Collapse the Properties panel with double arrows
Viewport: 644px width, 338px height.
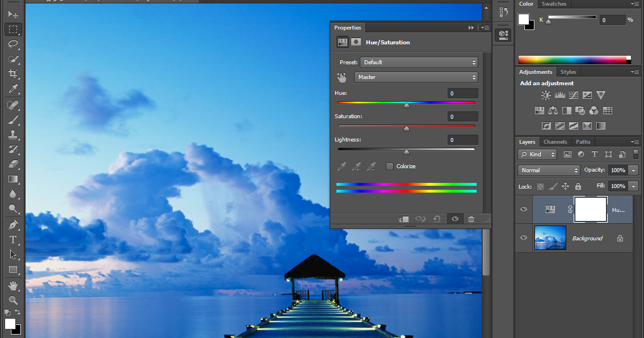coord(471,27)
